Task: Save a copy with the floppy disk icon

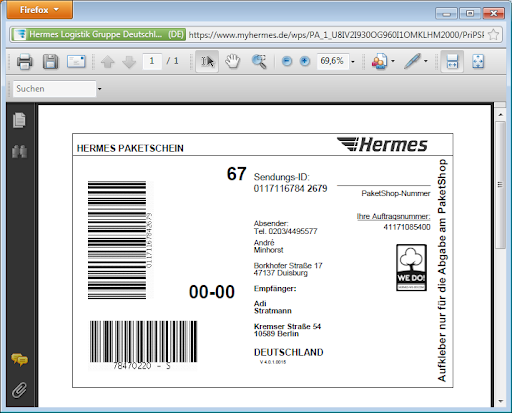Action: point(50,61)
